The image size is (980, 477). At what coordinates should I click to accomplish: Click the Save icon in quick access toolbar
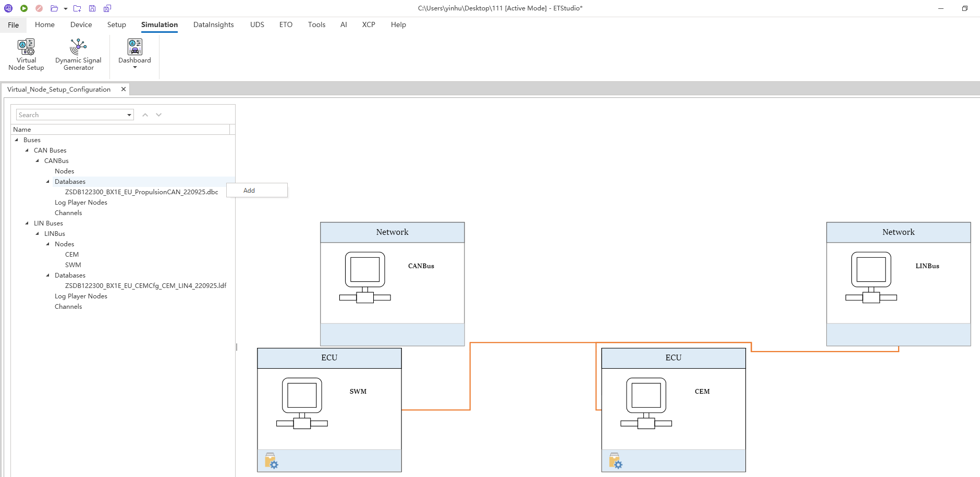pos(92,8)
